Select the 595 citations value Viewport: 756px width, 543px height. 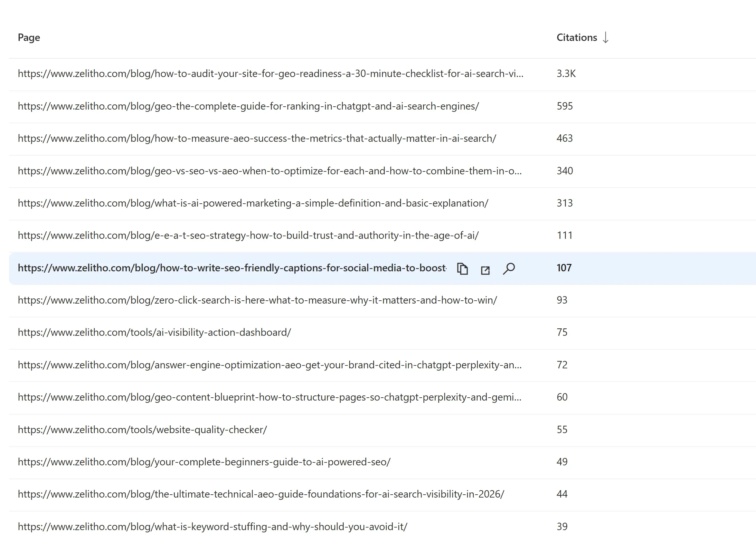point(565,106)
